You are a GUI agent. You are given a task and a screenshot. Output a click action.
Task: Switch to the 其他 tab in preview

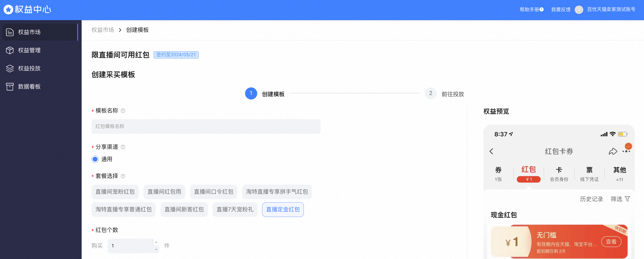[x=620, y=174]
